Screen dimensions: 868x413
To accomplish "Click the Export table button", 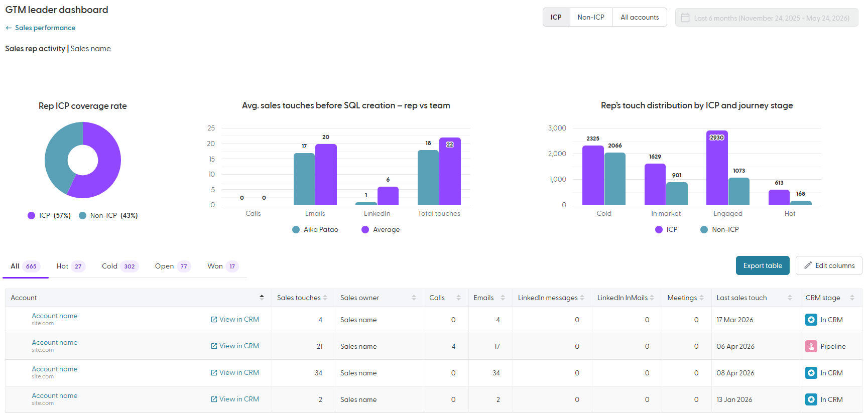I will click(763, 265).
